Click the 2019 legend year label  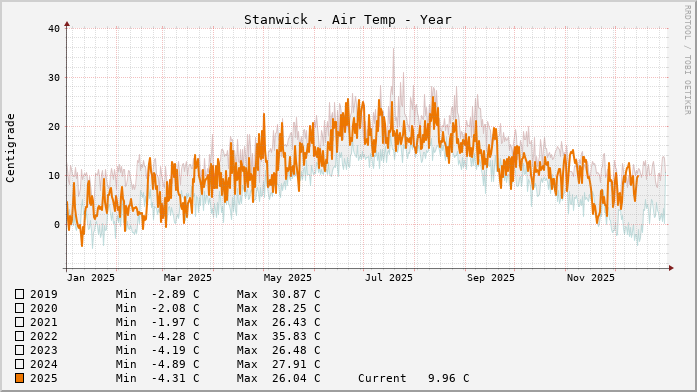tap(44, 294)
